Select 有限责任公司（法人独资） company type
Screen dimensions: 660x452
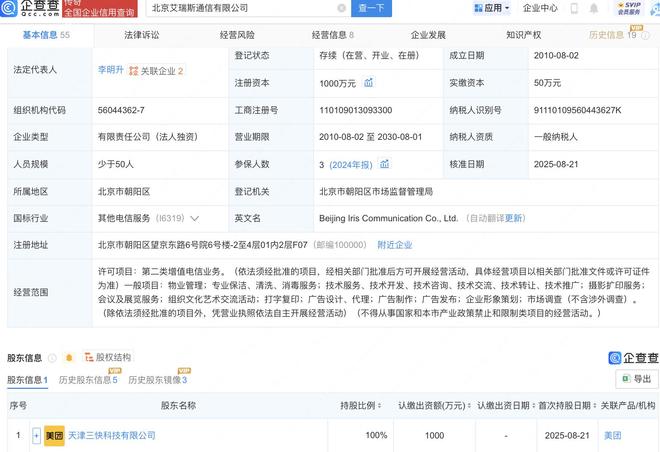pos(148,137)
